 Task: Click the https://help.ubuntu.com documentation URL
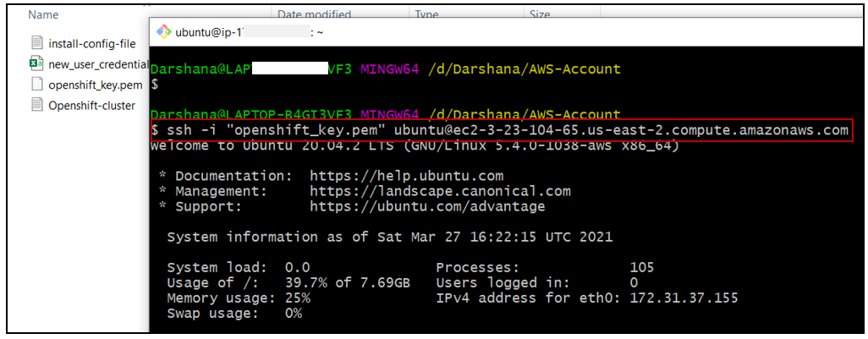point(406,176)
